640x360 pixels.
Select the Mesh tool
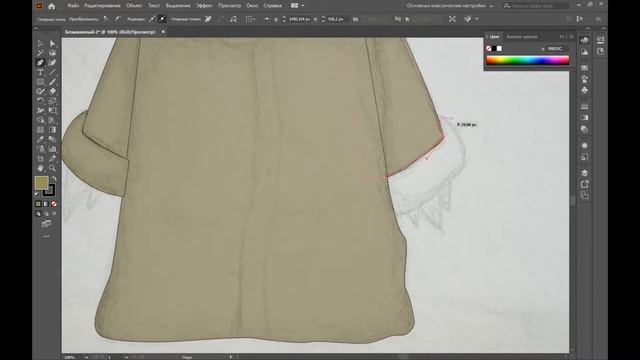(x=40, y=130)
